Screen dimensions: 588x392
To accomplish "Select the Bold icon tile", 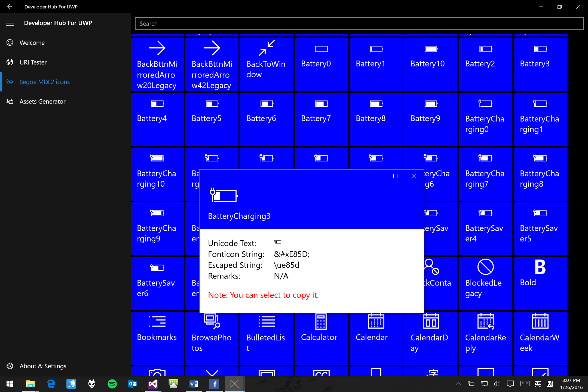I will tap(540, 283).
